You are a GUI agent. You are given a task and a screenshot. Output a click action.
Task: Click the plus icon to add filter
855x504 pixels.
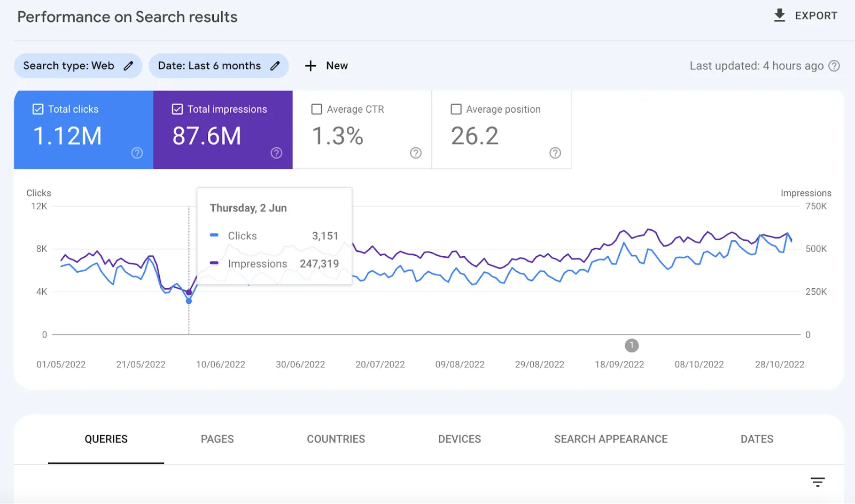(310, 66)
